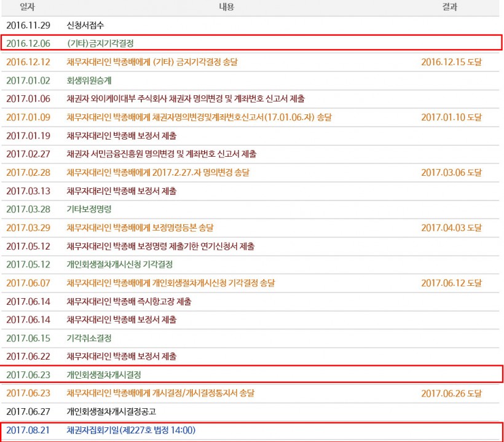Viewport: 504px width, 442px height.
Task: Select the date 2017.06.22
Action: pyautogui.click(x=28, y=357)
